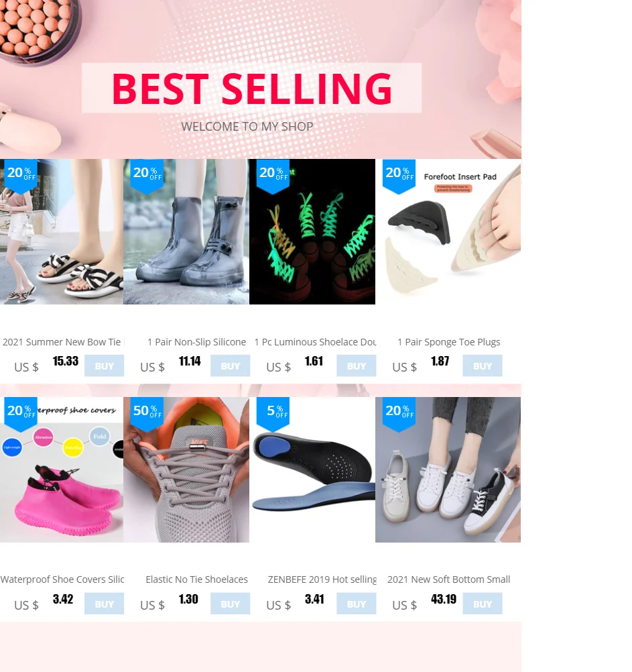Click BUY for the Elastic No Tie Shoelaces
The image size is (632, 672).
click(x=230, y=604)
